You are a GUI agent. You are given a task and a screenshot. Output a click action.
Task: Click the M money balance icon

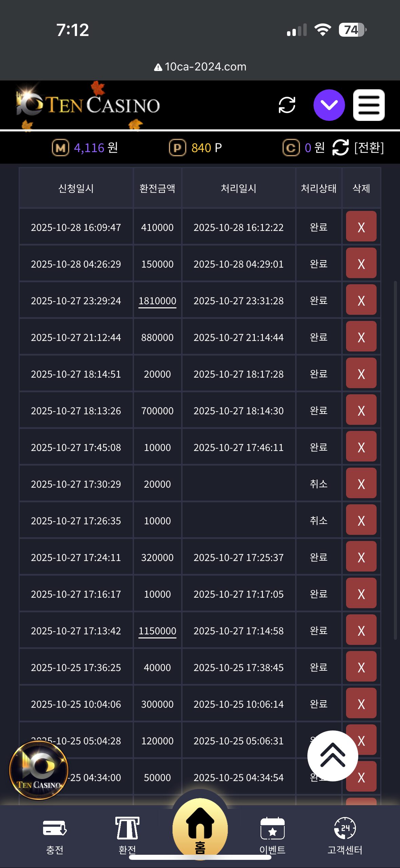(60, 148)
